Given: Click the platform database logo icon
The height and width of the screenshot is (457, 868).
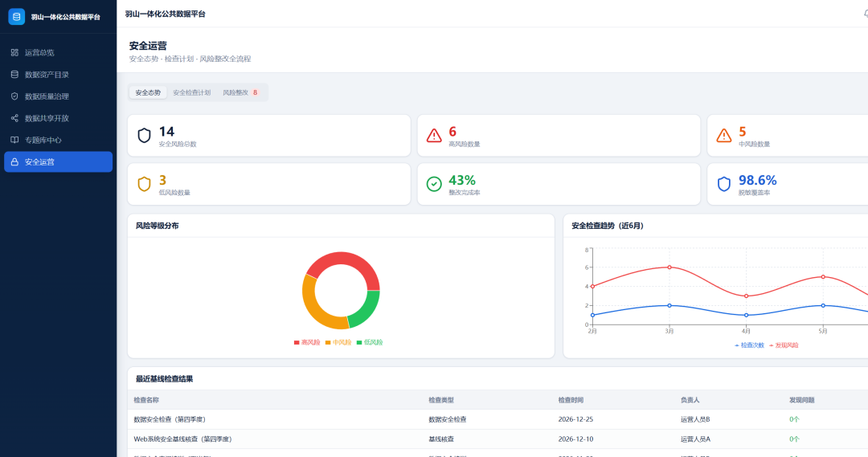Looking at the screenshot, I should (17, 17).
